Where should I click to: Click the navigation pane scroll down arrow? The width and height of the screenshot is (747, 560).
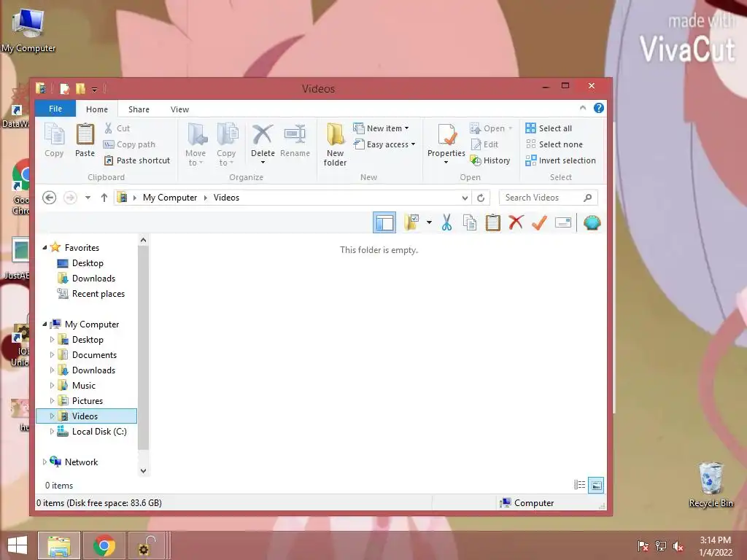pyautogui.click(x=144, y=470)
